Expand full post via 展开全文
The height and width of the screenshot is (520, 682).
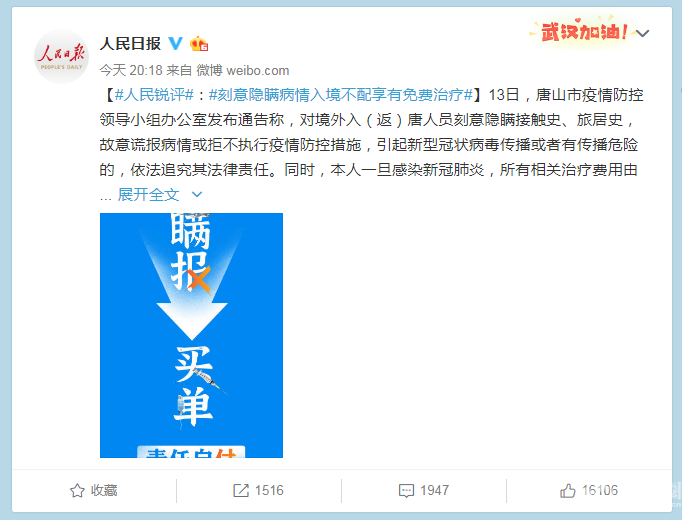[x=148, y=194]
